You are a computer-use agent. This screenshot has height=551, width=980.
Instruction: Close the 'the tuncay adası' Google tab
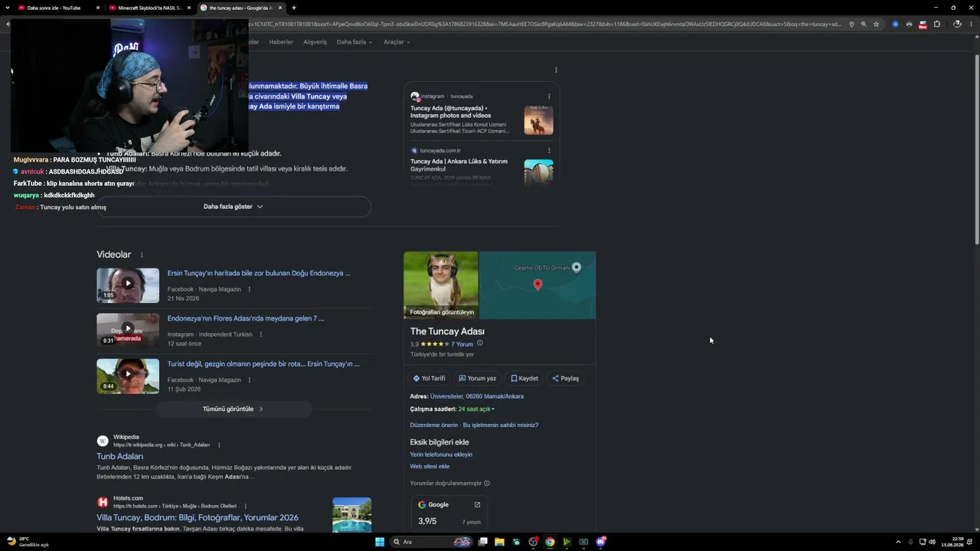[280, 8]
